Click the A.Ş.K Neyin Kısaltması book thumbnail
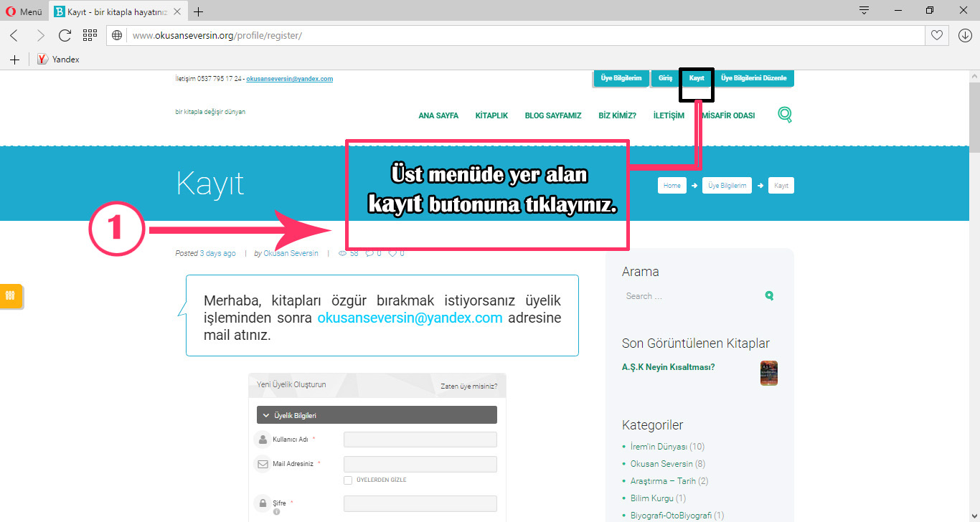This screenshot has width=980, height=522. pos(768,373)
